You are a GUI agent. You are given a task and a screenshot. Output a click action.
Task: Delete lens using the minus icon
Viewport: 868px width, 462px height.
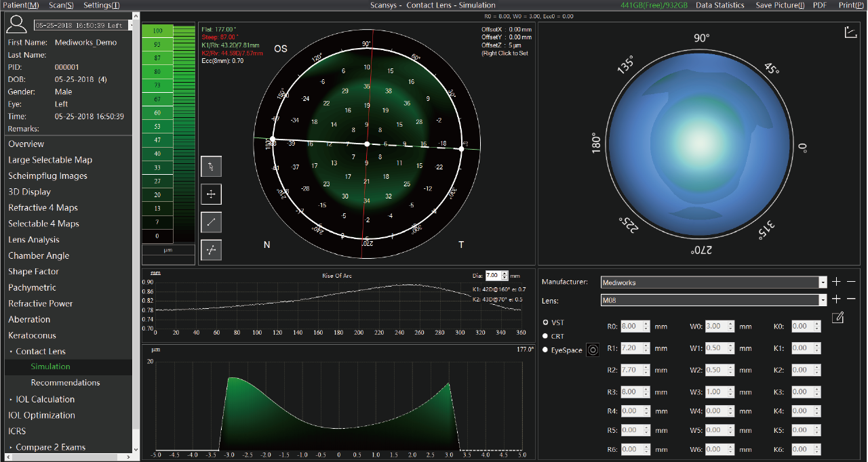coord(851,299)
